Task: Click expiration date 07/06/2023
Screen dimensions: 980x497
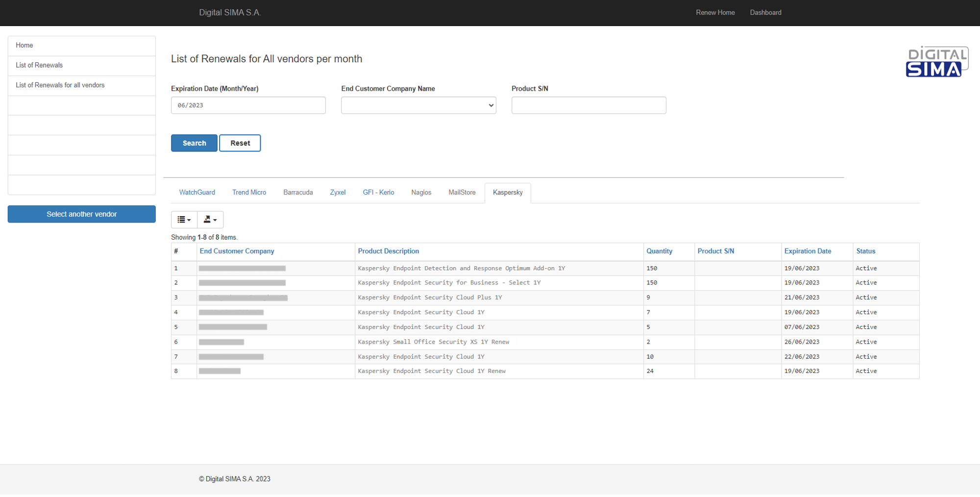Action: tap(802, 327)
